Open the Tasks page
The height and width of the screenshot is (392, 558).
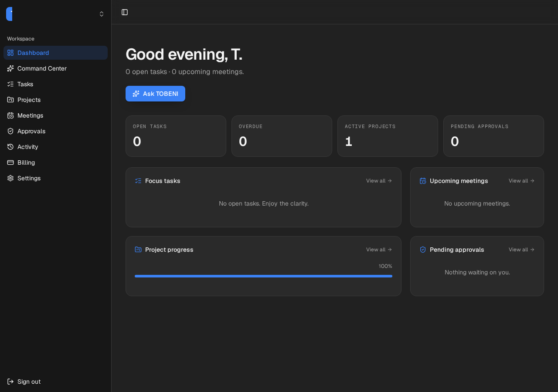55,84
